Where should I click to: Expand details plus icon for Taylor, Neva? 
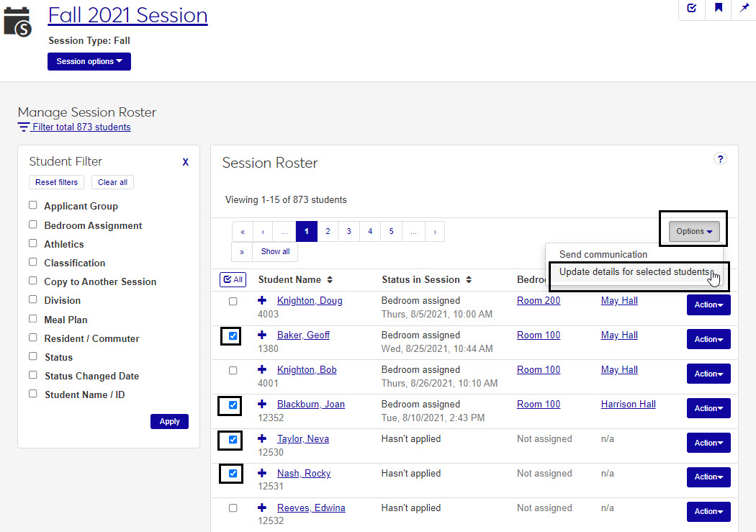[x=262, y=439]
